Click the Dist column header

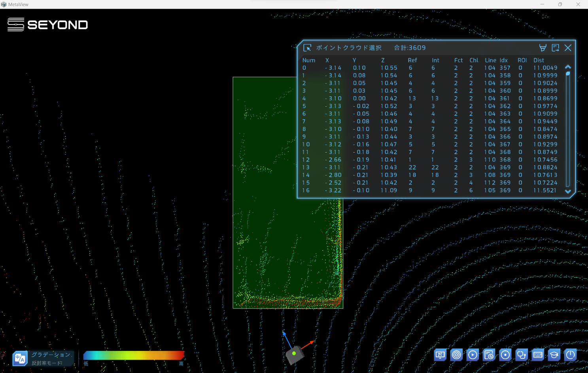pyautogui.click(x=539, y=60)
